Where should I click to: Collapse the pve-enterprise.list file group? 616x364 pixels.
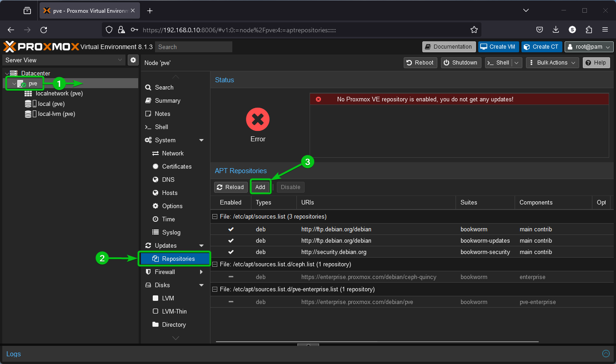pos(215,289)
